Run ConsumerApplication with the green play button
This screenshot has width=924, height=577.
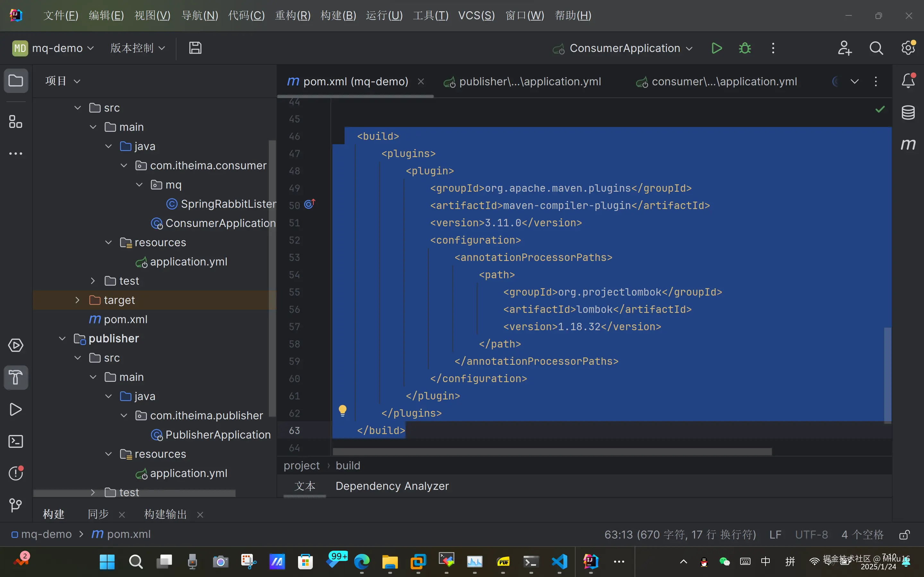point(716,48)
